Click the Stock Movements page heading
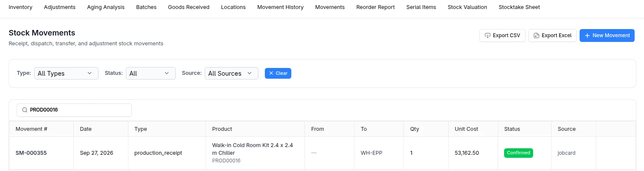 (x=42, y=33)
